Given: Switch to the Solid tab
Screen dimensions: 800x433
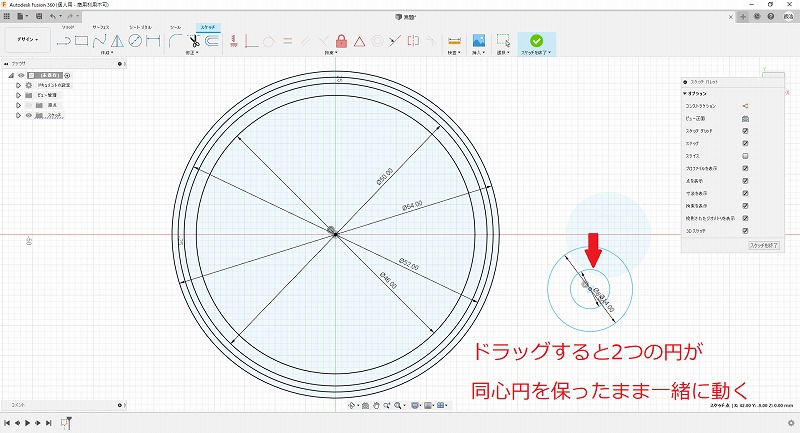Looking at the screenshot, I should coord(68,27).
